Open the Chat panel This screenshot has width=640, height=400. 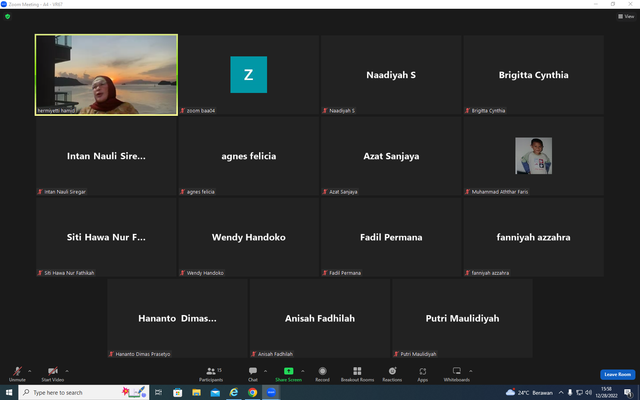tap(253, 374)
